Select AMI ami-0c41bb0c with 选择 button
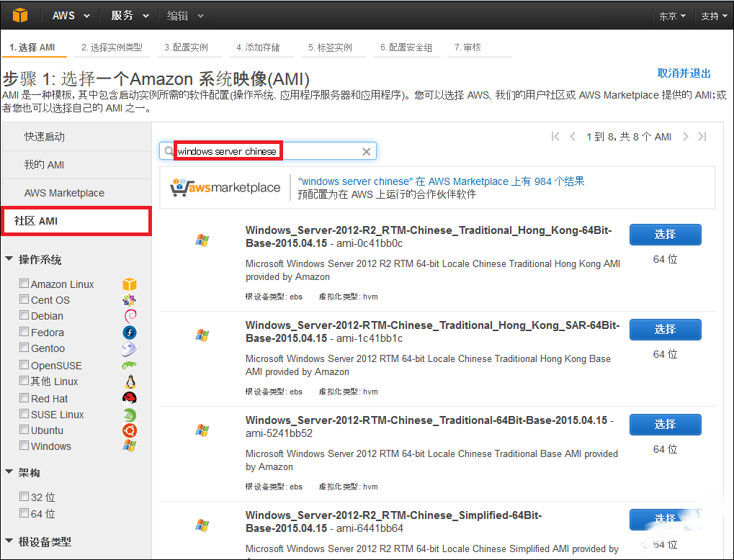 665,235
